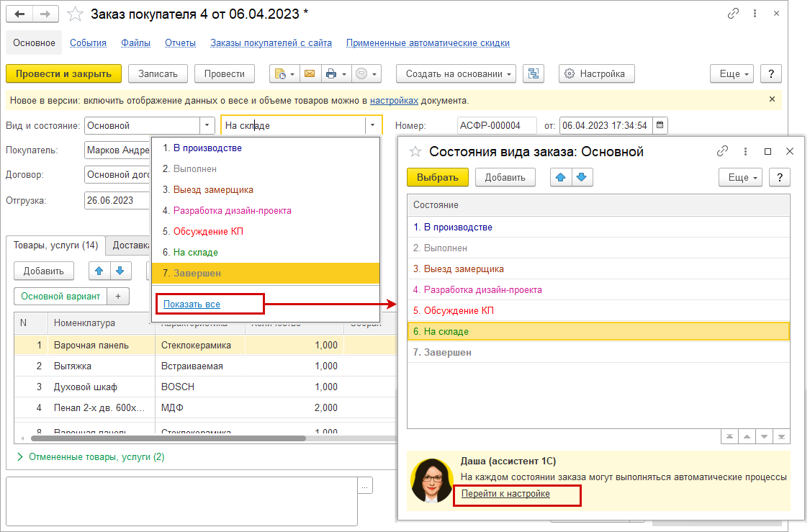Open the round gray status icon menu
Viewport: 810px width, 532px height.
[x=366, y=74]
